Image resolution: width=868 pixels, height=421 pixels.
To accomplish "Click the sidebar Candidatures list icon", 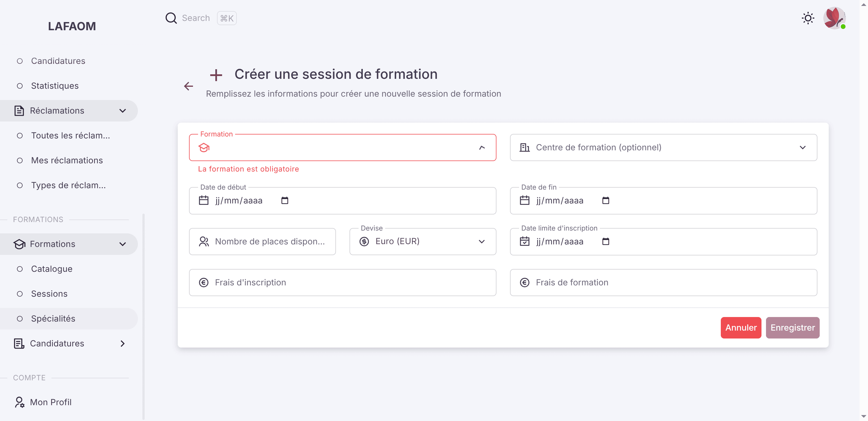I will pyautogui.click(x=19, y=344).
